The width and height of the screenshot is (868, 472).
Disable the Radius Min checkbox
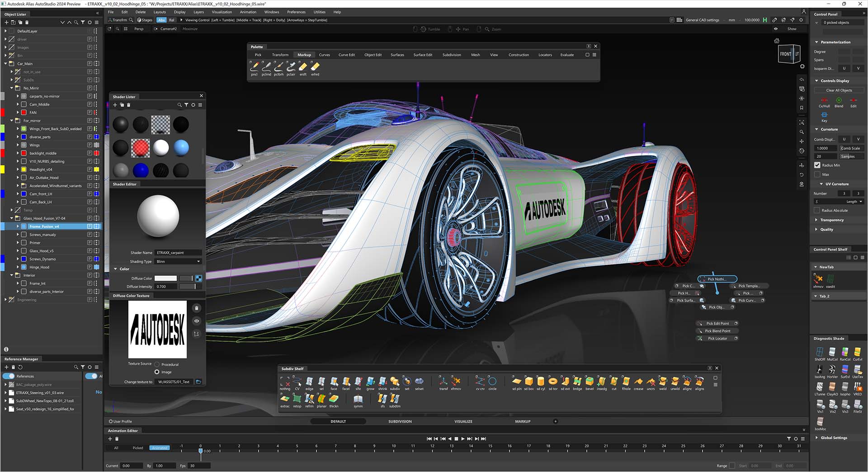[x=817, y=165]
